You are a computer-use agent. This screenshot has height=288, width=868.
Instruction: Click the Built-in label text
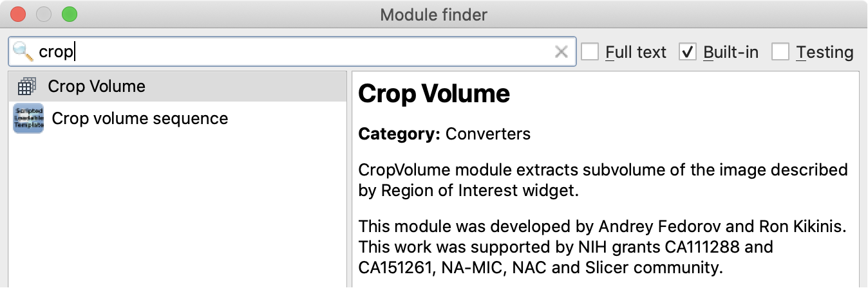pyautogui.click(x=731, y=52)
